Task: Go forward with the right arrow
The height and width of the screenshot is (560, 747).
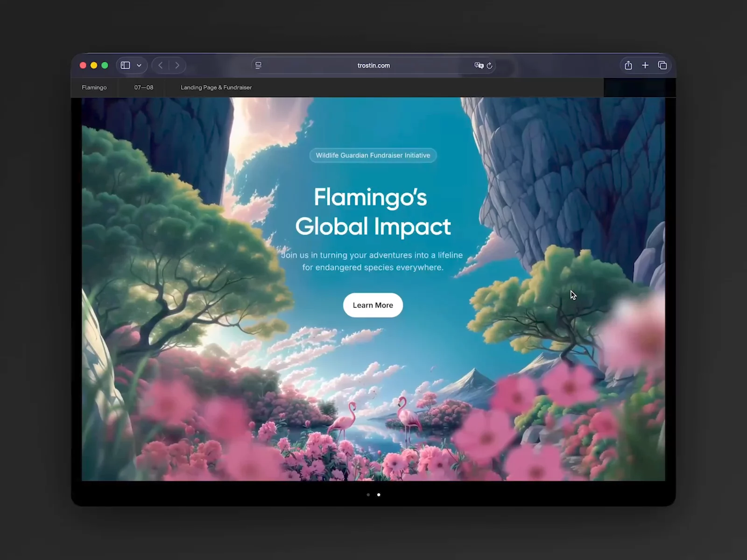Action: pyautogui.click(x=177, y=65)
